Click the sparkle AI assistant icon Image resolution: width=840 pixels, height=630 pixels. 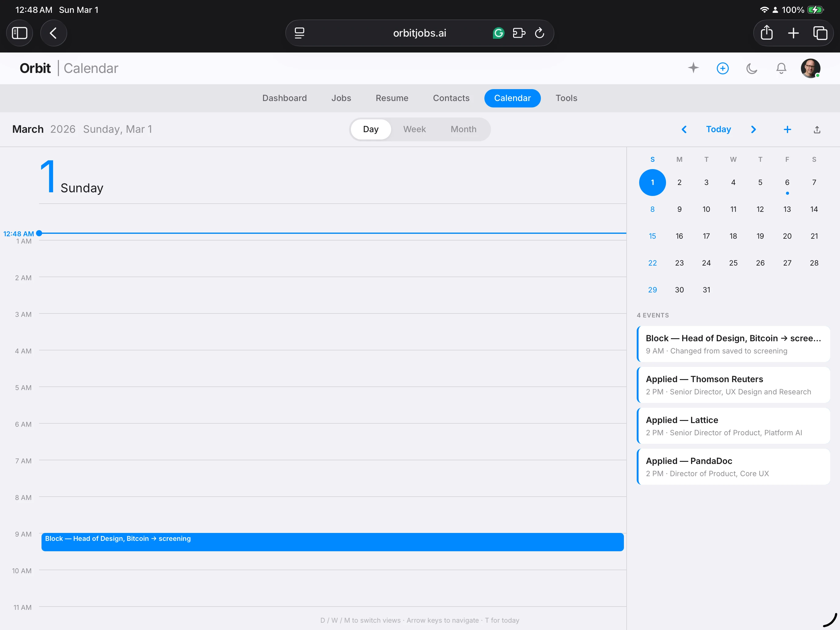point(693,68)
